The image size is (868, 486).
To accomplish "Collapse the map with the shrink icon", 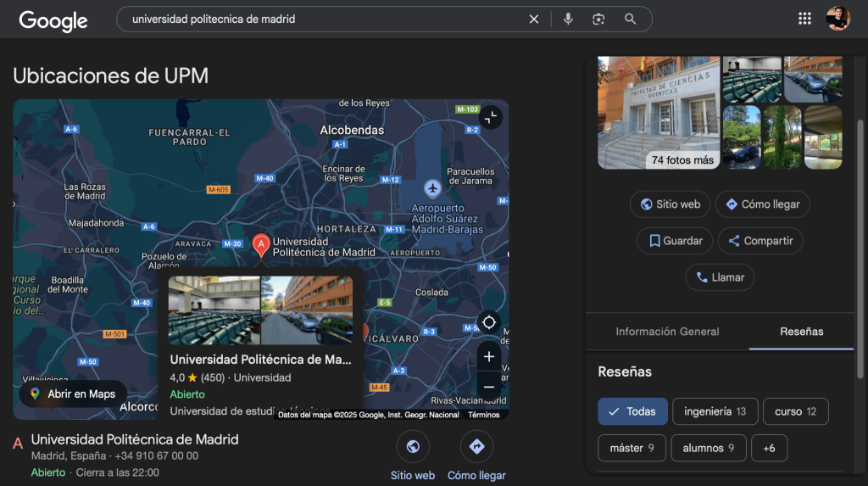I will (x=491, y=118).
